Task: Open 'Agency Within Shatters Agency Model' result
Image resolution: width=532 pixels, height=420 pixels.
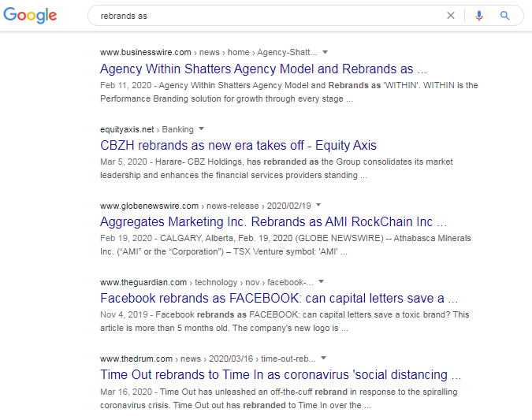Action: point(263,69)
